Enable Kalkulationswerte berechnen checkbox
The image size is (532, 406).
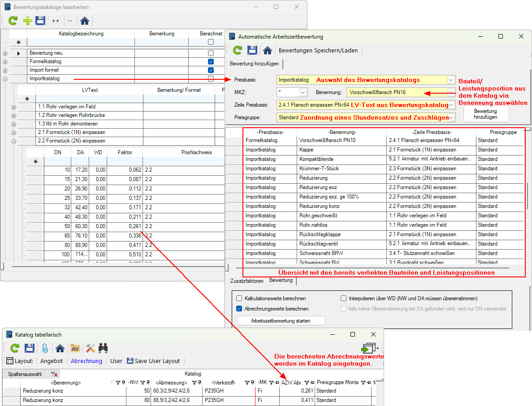239,298
